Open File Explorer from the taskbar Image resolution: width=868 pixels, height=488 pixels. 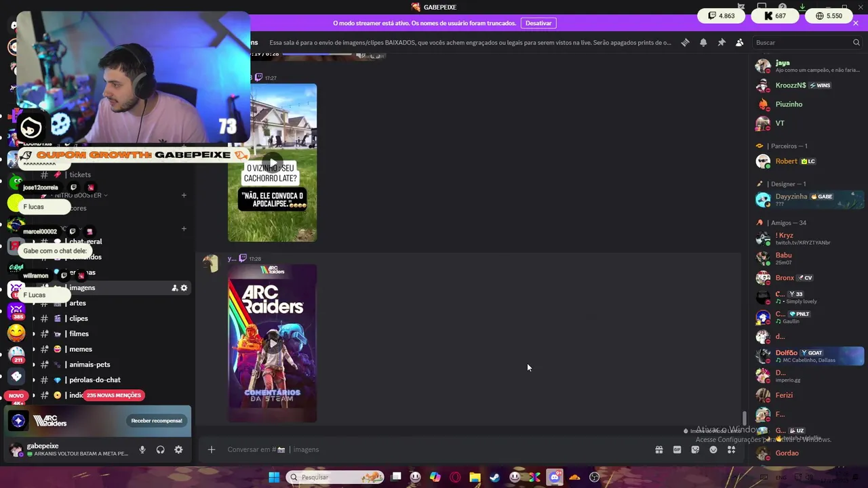475,477
